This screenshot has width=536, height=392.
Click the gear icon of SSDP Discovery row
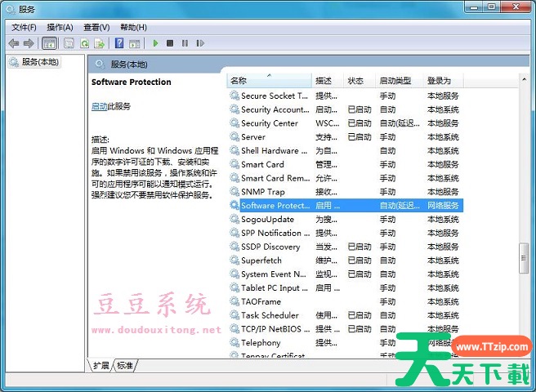pos(234,247)
